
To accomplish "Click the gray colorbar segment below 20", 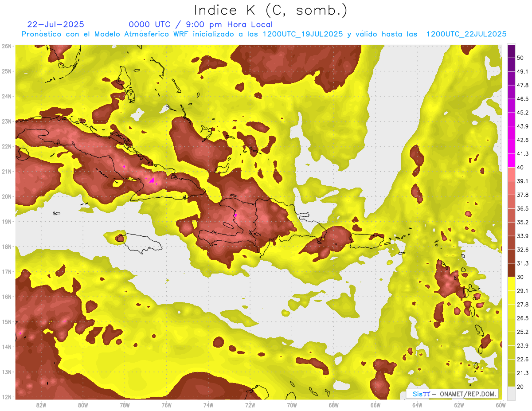I will coord(511,393).
